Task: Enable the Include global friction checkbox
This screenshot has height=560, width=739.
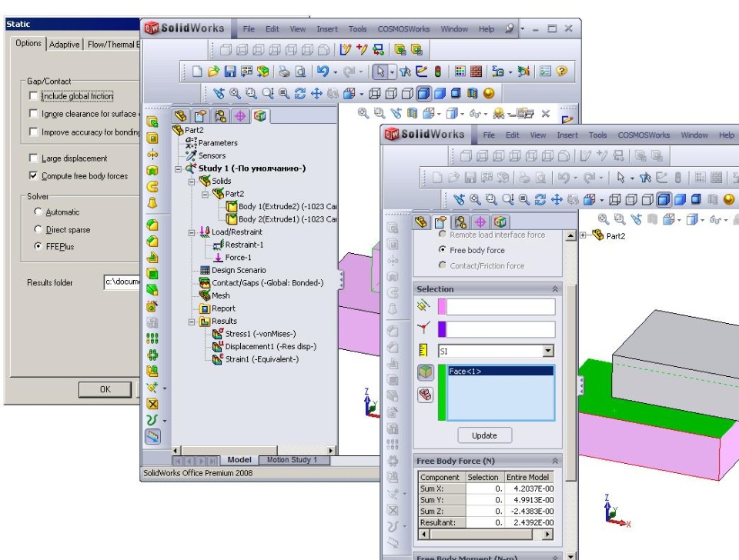Action: pos(33,96)
